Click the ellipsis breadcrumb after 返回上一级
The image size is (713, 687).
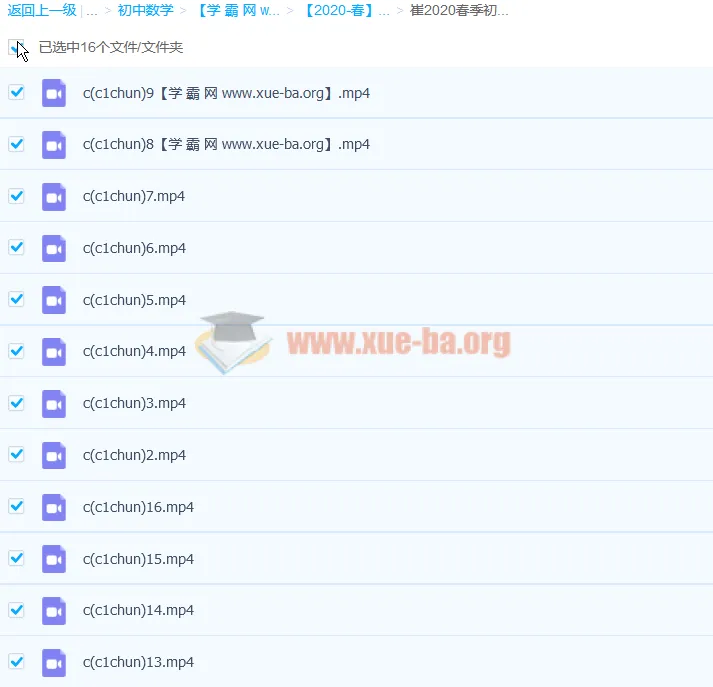click(92, 11)
